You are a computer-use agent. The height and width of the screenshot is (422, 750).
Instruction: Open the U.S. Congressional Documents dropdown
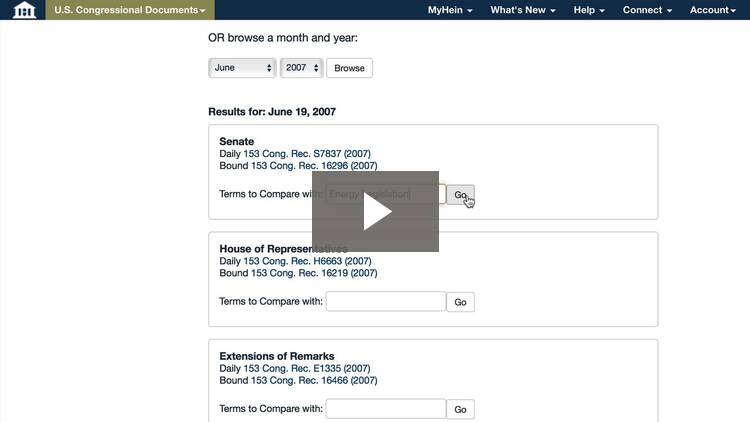coord(130,10)
